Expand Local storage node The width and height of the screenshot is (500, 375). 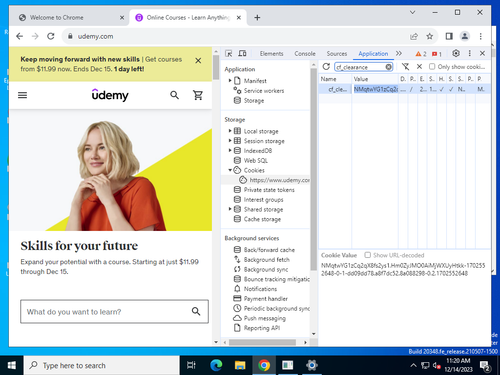[x=230, y=131]
